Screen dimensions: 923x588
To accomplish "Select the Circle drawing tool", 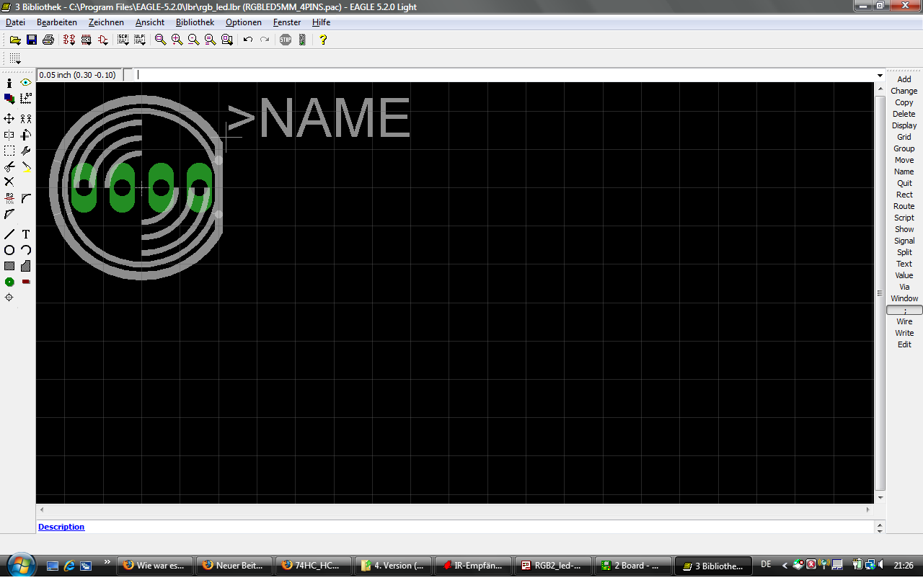I will 9,250.
